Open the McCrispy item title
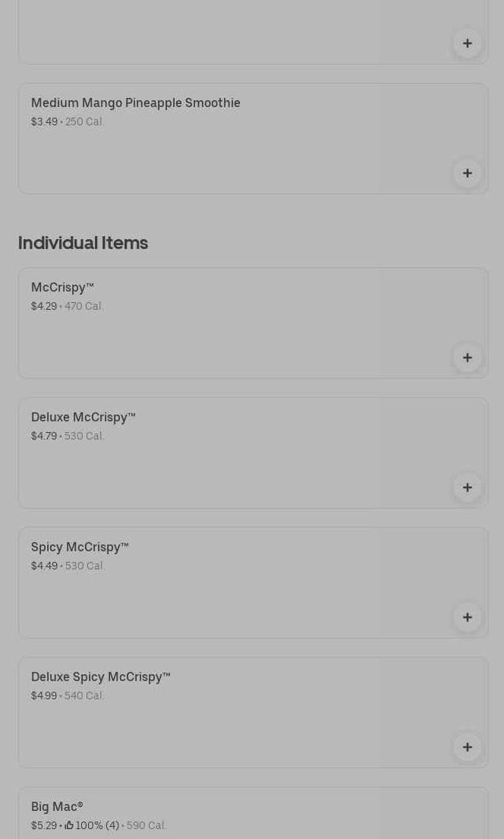504x839 pixels. (x=62, y=287)
